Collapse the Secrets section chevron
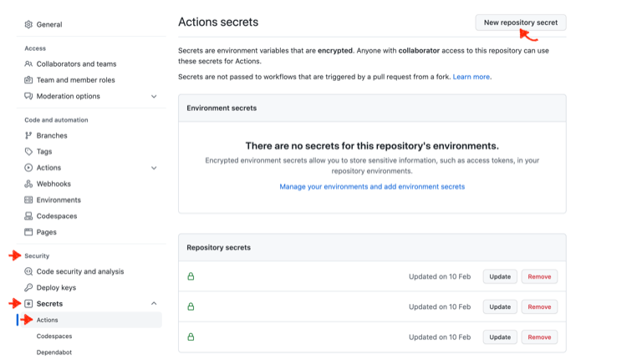Viewport: 642px width, 364px height. coord(154,303)
